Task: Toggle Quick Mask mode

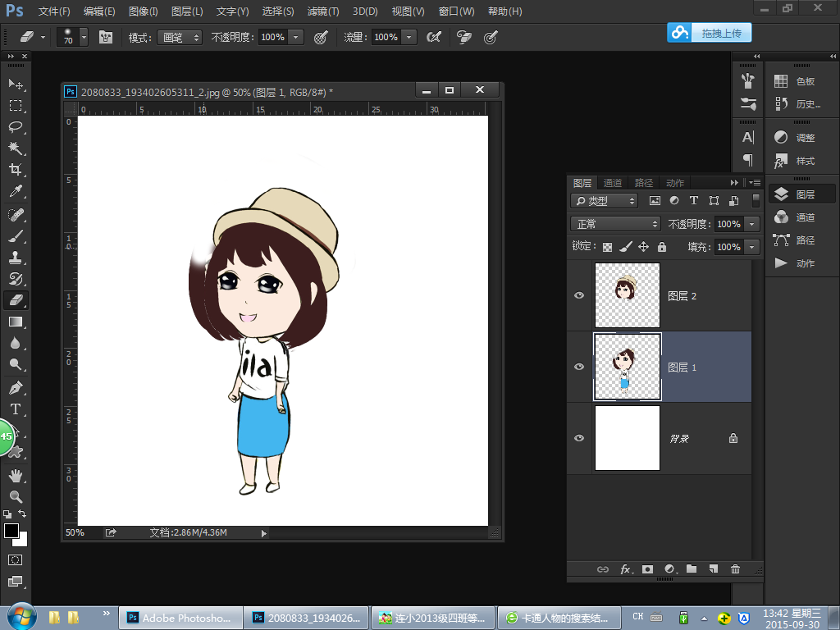Action: [16, 559]
